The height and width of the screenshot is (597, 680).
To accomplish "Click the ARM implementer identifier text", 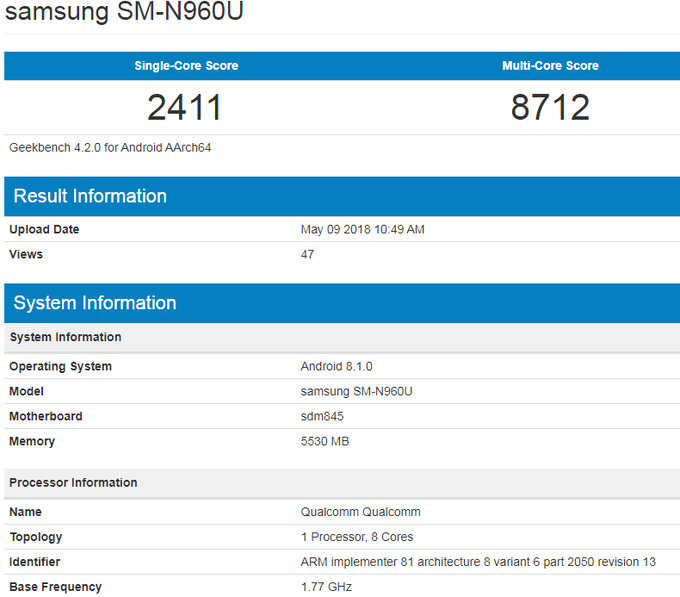I will click(478, 562).
